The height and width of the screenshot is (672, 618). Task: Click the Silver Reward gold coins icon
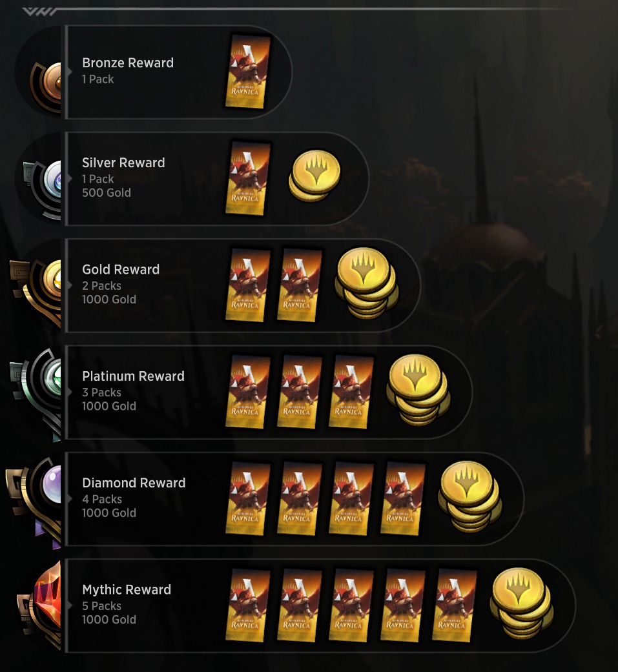click(x=314, y=176)
